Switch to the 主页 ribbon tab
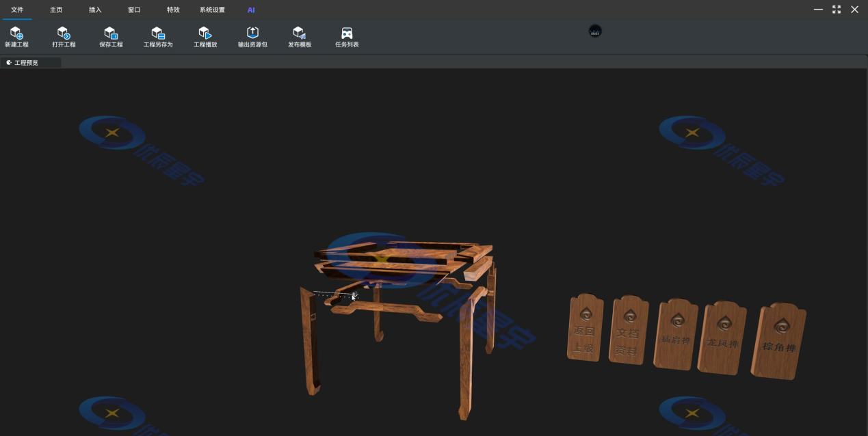This screenshot has width=868, height=436. tap(55, 10)
